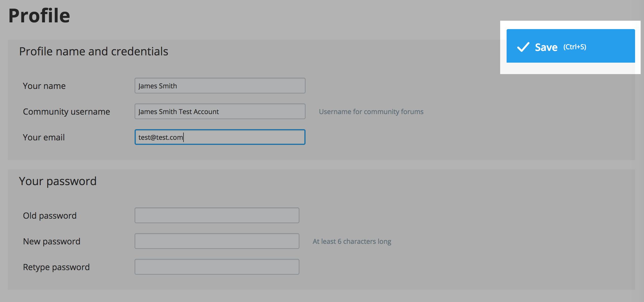Click the At least 6 characters long hint
644x302 pixels.
pyautogui.click(x=352, y=241)
